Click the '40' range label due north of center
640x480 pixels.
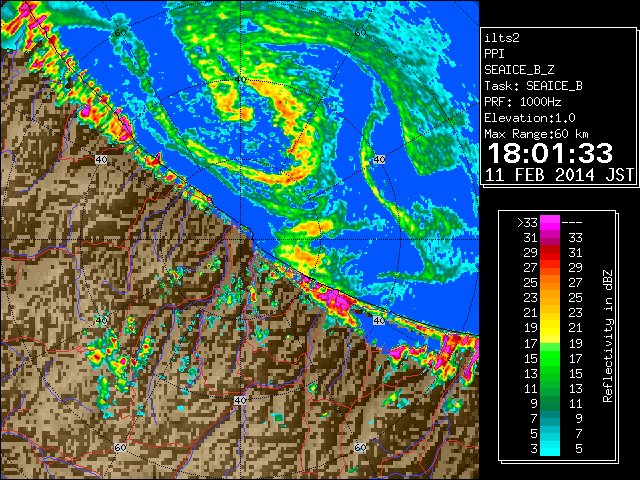coord(240,79)
